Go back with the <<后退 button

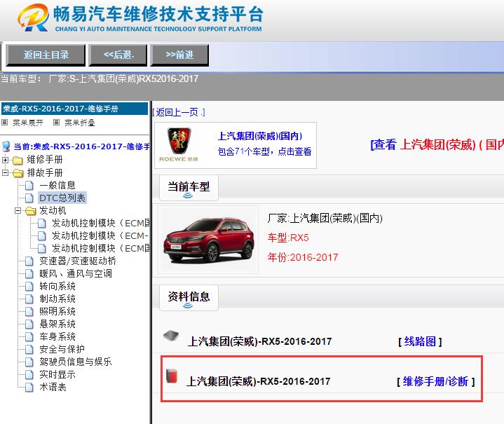[x=118, y=55]
